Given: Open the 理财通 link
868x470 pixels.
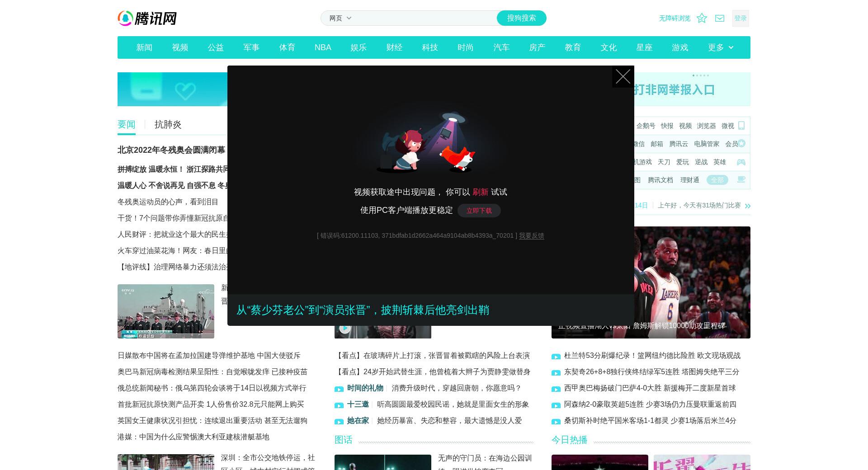Looking at the screenshot, I should pos(690,180).
